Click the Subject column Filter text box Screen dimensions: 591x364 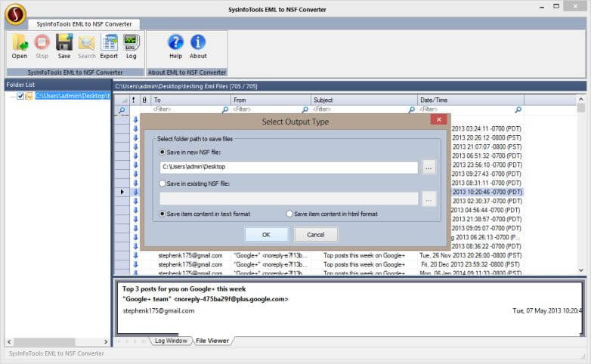point(360,110)
